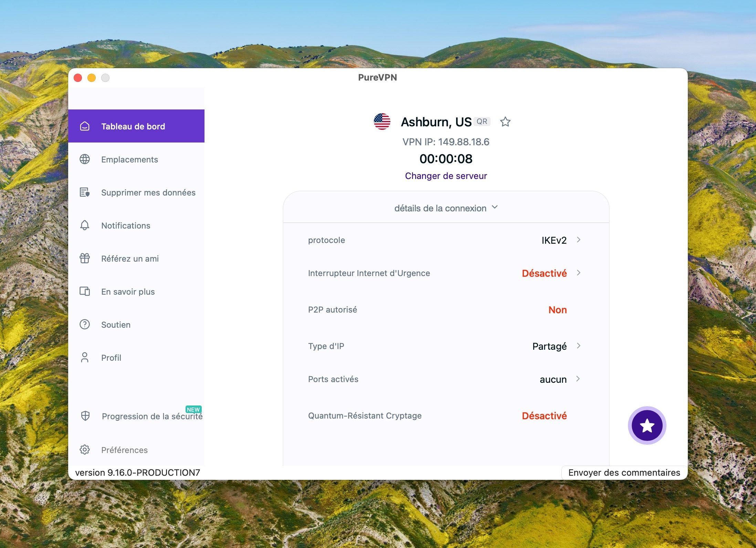Click the protocole label
The height and width of the screenshot is (548, 756).
pyautogui.click(x=326, y=240)
